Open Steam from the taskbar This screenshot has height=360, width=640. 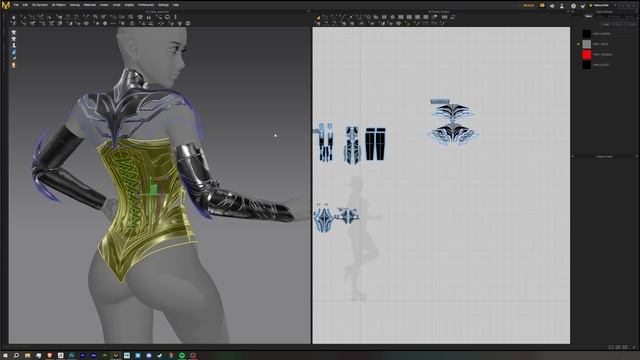point(160,356)
